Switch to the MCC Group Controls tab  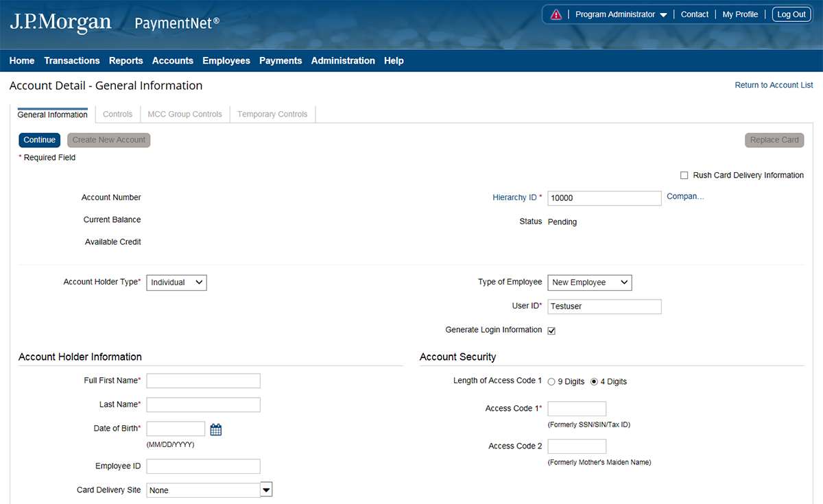[184, 115]
